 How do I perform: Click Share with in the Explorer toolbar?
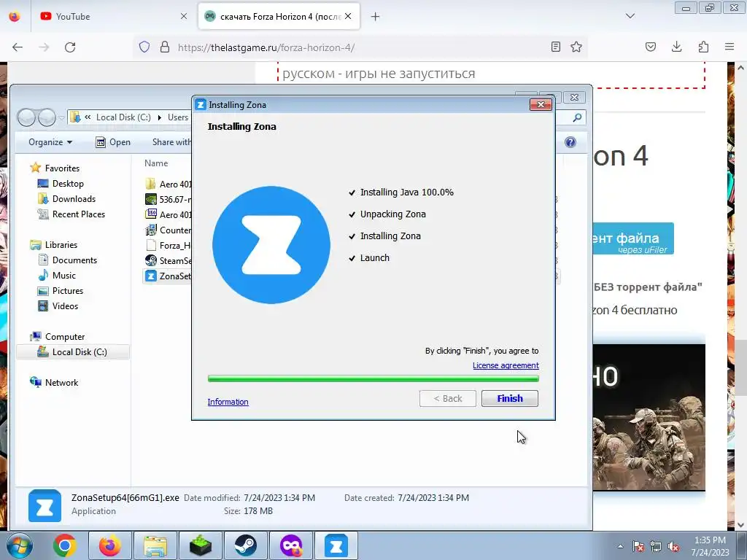pos(171,142)
